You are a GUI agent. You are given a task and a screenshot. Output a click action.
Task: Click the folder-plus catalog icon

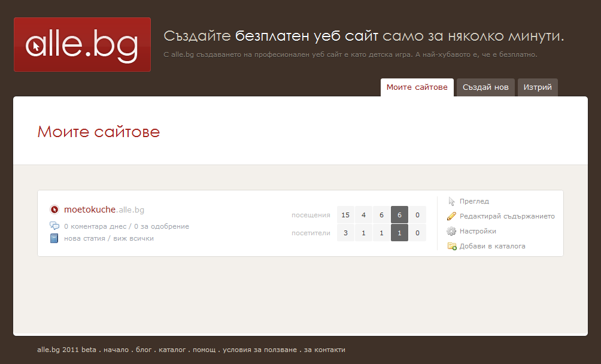coord(452,246)
